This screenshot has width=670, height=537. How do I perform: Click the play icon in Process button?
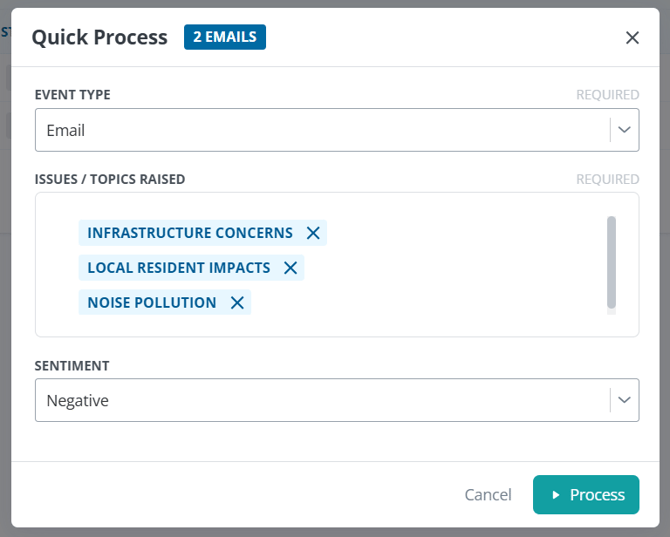pyautogui.click(x=555, y=495)
